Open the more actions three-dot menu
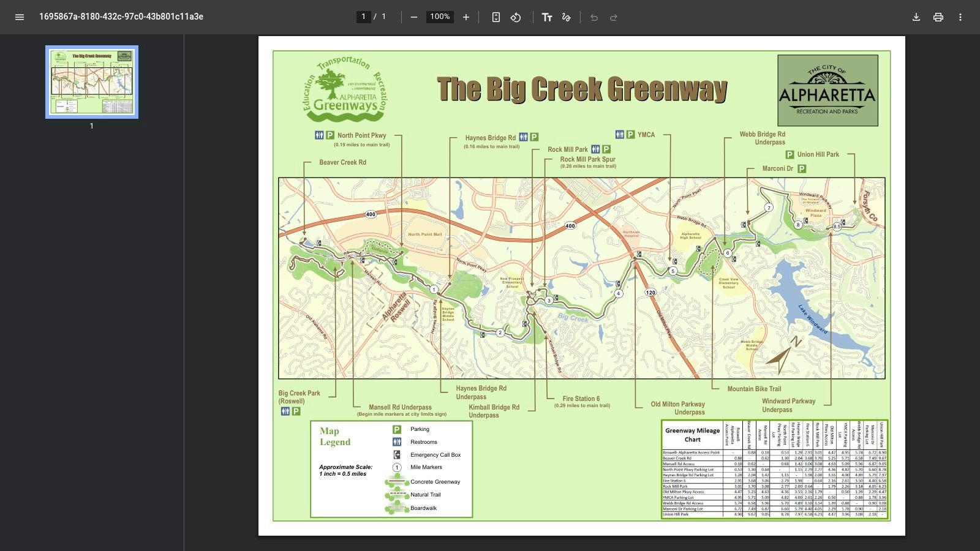 pos(960,17)
